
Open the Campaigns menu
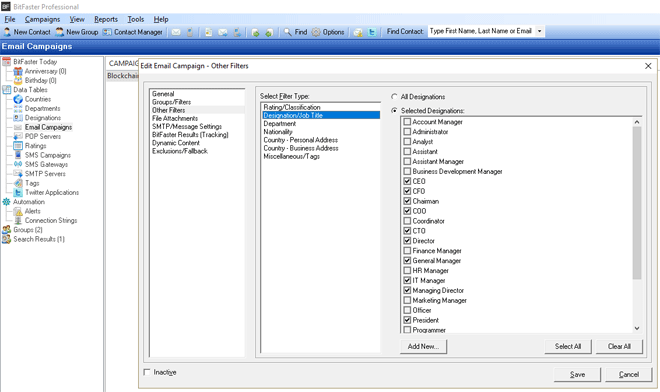point(42,19)
